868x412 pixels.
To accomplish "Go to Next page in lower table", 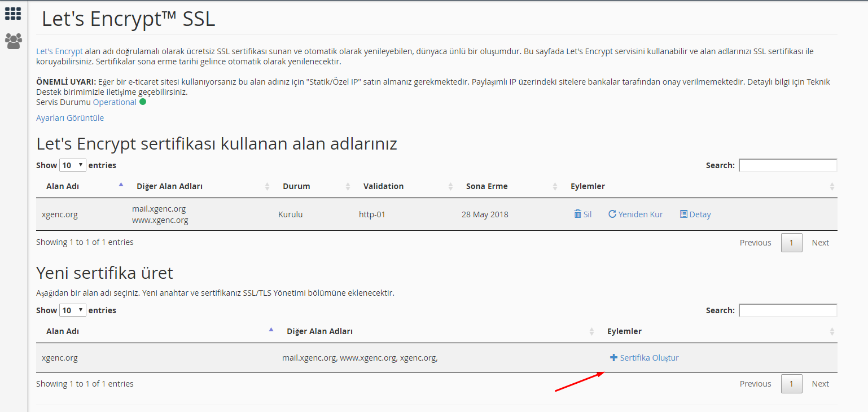I will click(x=821, y=384).
